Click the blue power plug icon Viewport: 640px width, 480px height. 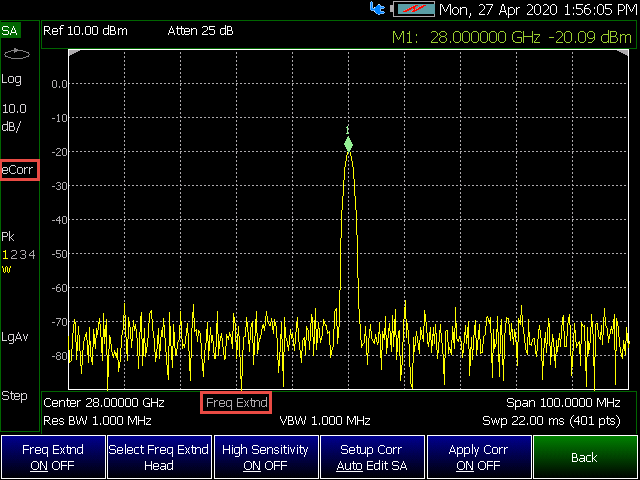(x=377, y=9)
